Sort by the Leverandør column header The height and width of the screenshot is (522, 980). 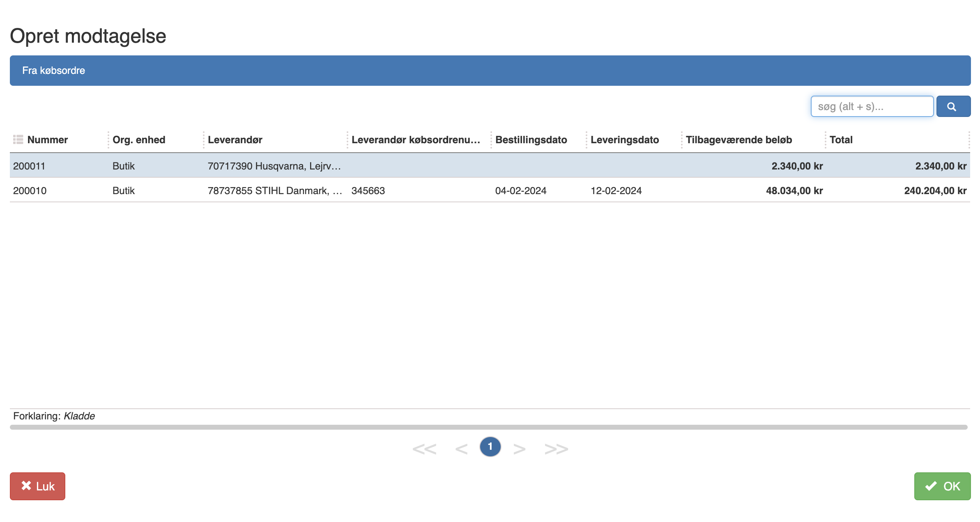click(235, 140)
